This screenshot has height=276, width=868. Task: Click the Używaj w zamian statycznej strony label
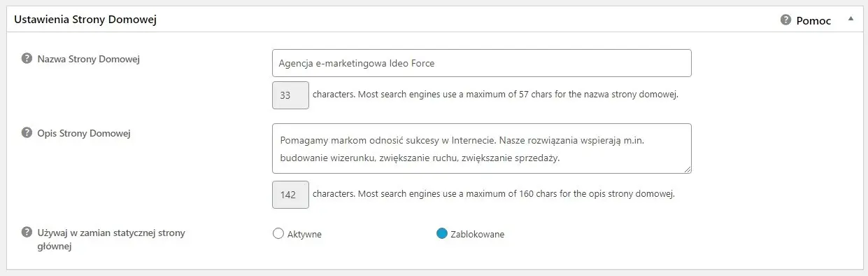click(111, 240)
